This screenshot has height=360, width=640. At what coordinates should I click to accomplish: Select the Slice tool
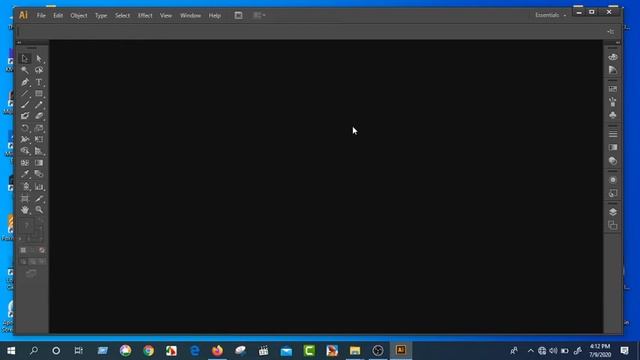(x=39, y=198)
